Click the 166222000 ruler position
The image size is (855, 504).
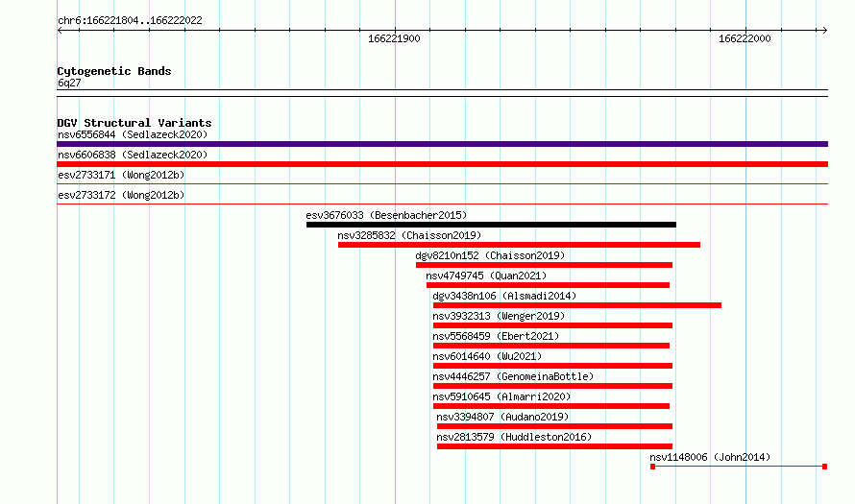[745, 38]
